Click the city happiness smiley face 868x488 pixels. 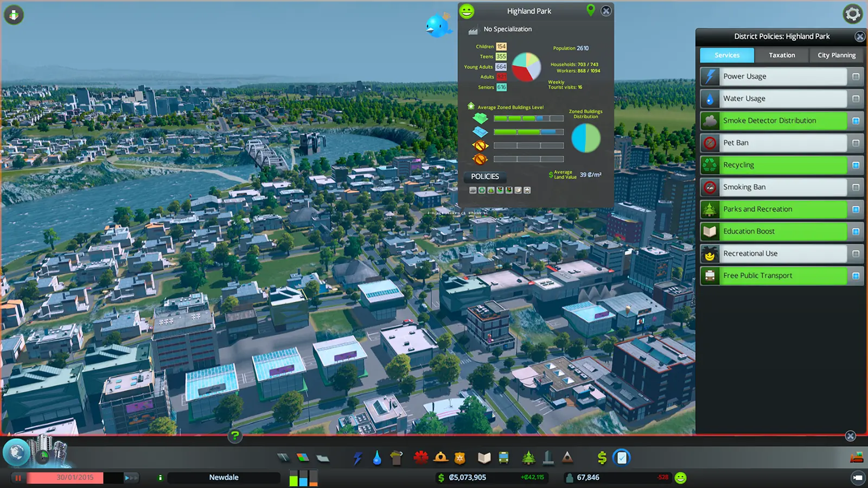681,478
